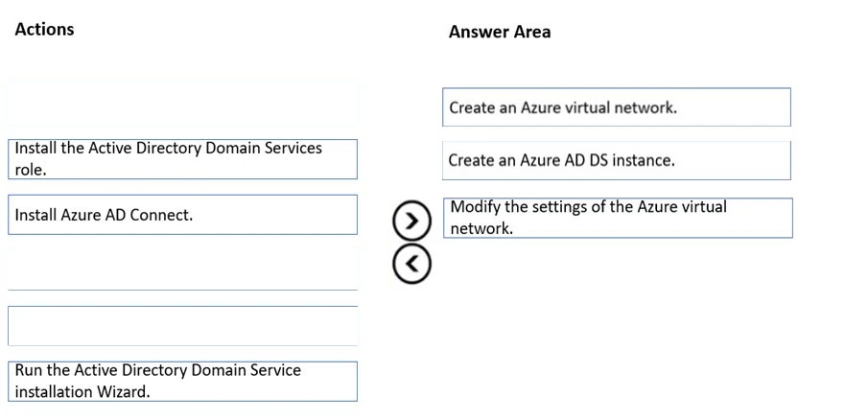Choose the Azure AD DS instance creation step
The width and height of the screenshot is (868, 420).
[x=617, y=160]
